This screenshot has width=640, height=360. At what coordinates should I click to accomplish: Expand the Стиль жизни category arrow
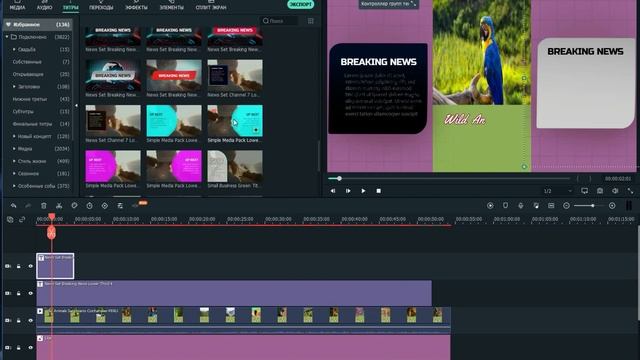click(14, 161)
